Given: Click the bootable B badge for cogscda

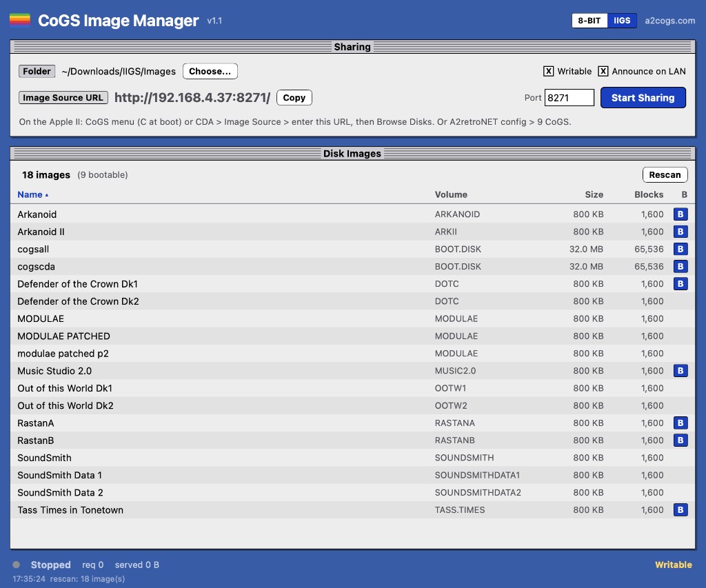Looking at the screenshot, I should [680, 267].
